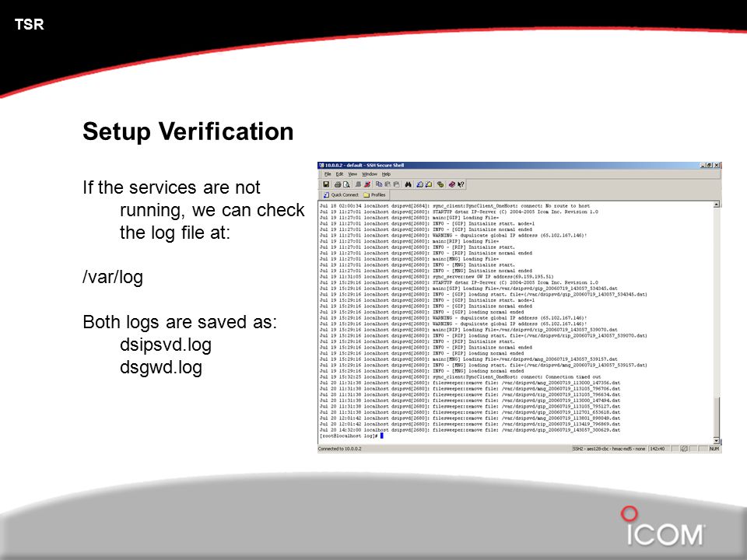Viewport: 747px width, 560px height.
Task: Click the Paste Selection icon before the binoculars
Action: pos(396,184)
